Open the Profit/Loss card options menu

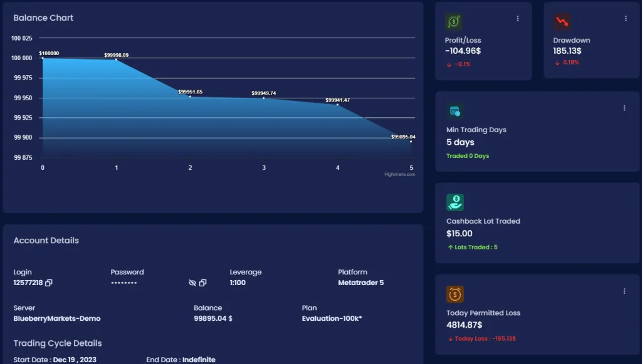517,18
